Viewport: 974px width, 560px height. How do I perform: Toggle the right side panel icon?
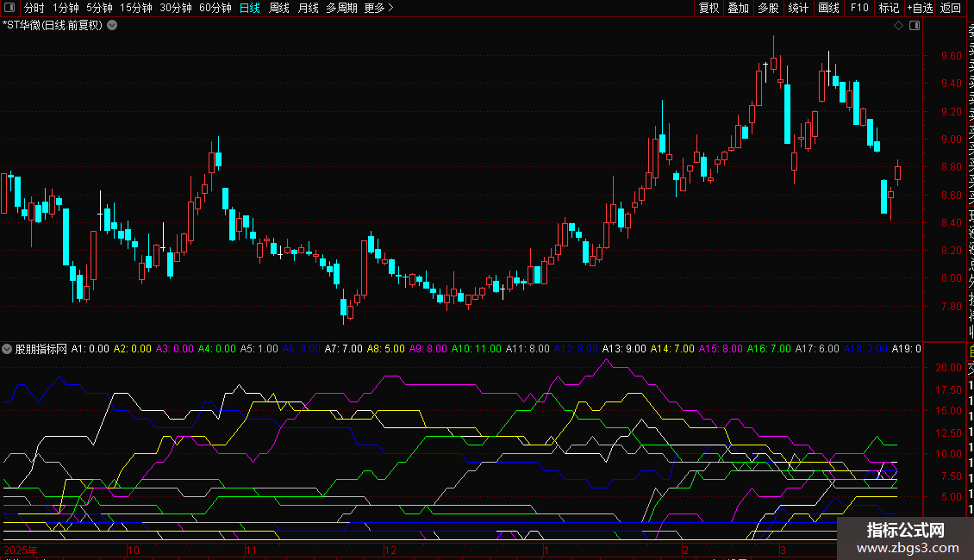[915, 26]
